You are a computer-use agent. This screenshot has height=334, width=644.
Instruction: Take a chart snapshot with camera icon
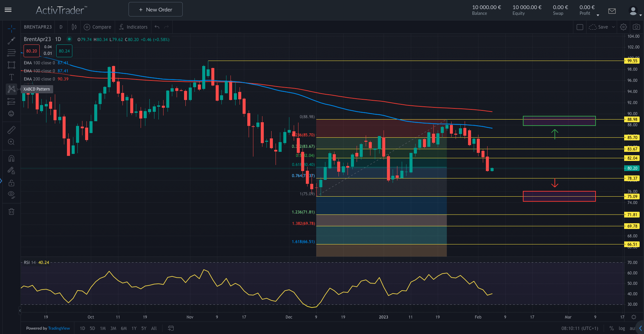tap(636, 27)
